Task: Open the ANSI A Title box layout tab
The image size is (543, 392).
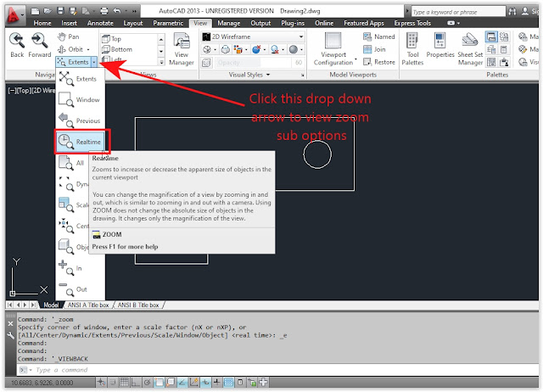Action: [x=88, y=305]
